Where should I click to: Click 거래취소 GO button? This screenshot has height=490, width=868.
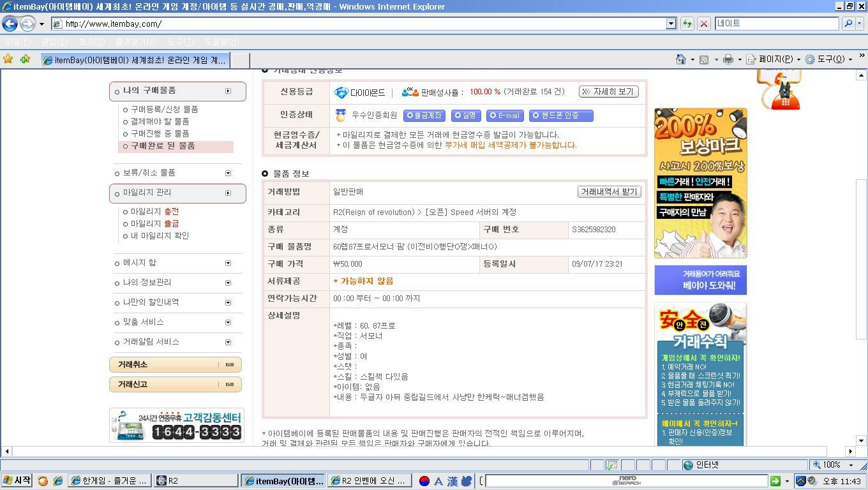pos(176,364)
